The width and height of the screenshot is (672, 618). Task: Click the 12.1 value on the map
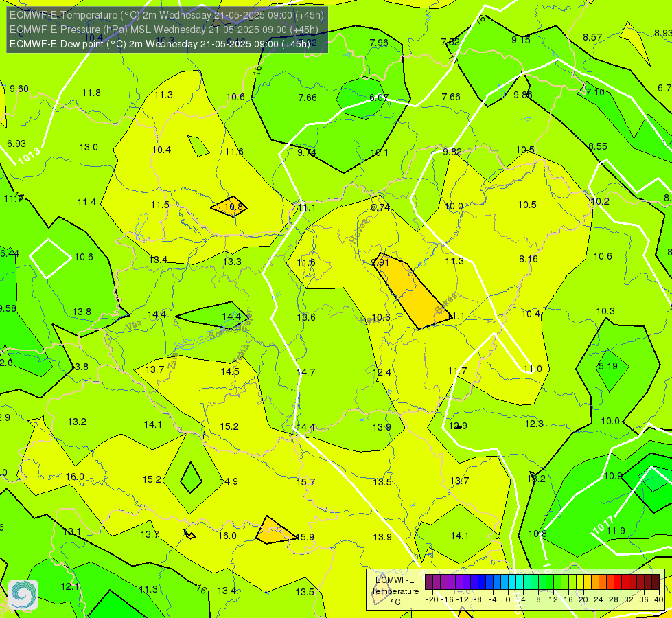pos(70,586)
